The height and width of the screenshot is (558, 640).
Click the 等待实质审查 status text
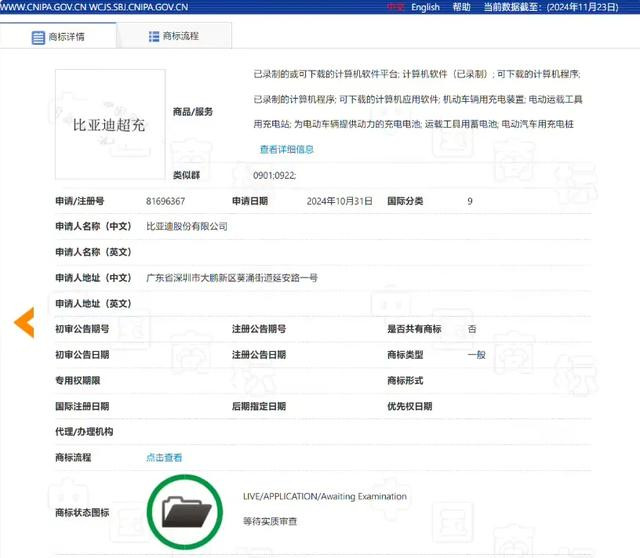coord(270,521)
